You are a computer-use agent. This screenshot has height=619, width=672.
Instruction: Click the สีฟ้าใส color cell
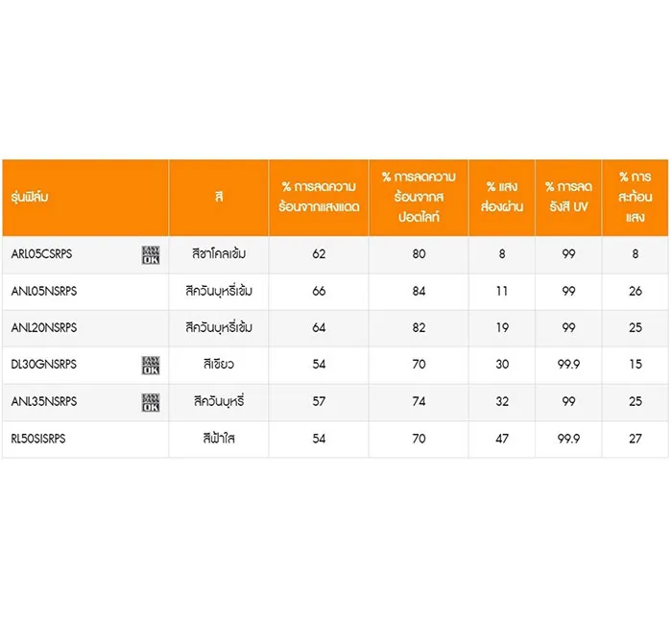click(219, 440)
